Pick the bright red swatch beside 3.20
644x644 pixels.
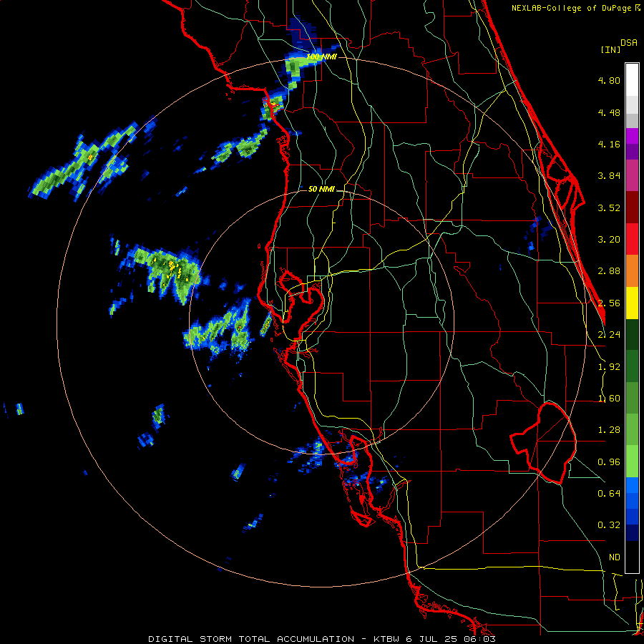pyautogui.click(x=632, y=239)
